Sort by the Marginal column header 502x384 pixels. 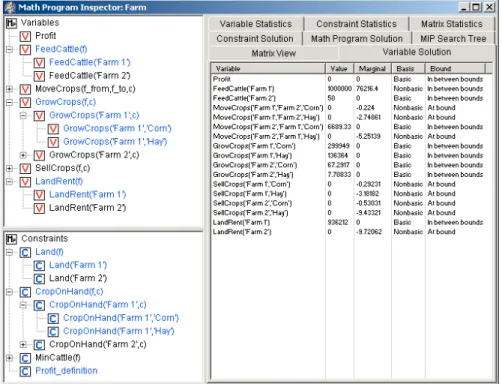[x=372, y=69]
